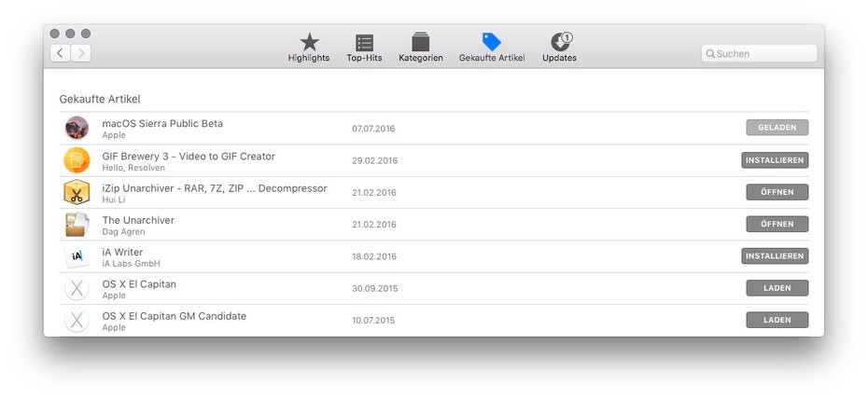Viewport: 868px width, 399px height.
Task: Click the GELADEN button for macOS Sierra
Action: tap(777, 128)
